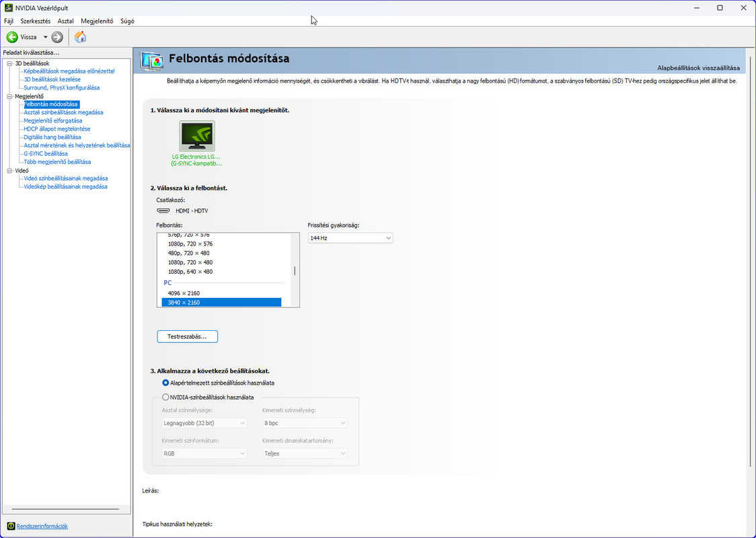Click the Testreszabás... button
The height and width of the screenshot is (538, 756).
pyautogui.click(x=187, y=336)
